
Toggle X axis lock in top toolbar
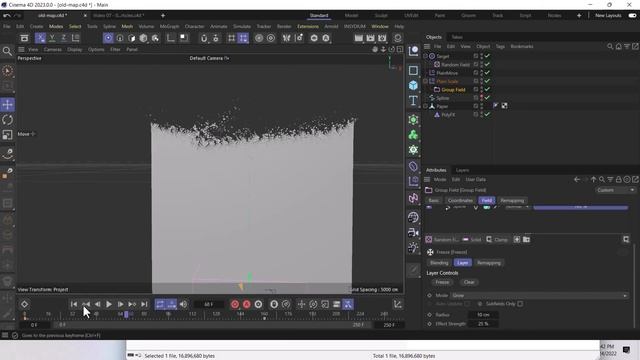[x=40, y=38]
